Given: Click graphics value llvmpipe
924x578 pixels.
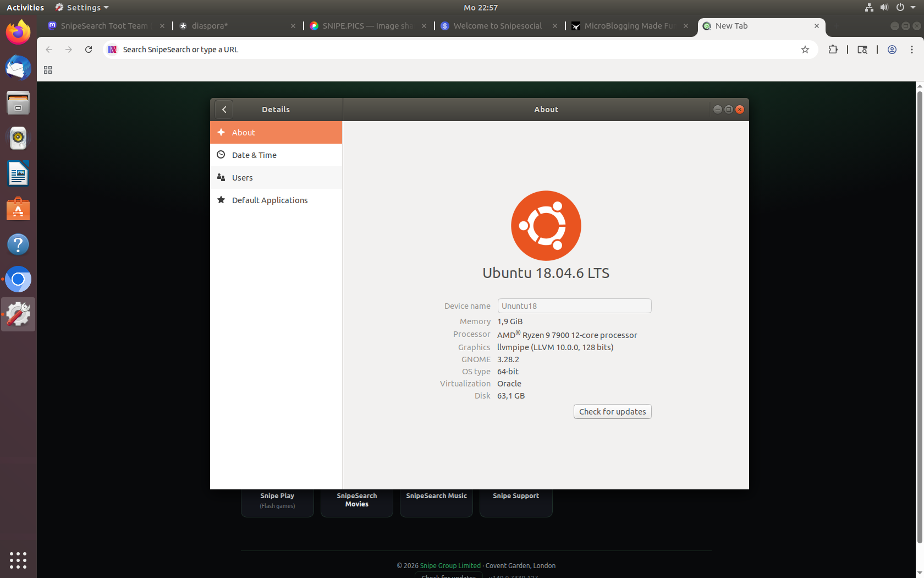Looking at the screenshot, I should pos(555,347).
